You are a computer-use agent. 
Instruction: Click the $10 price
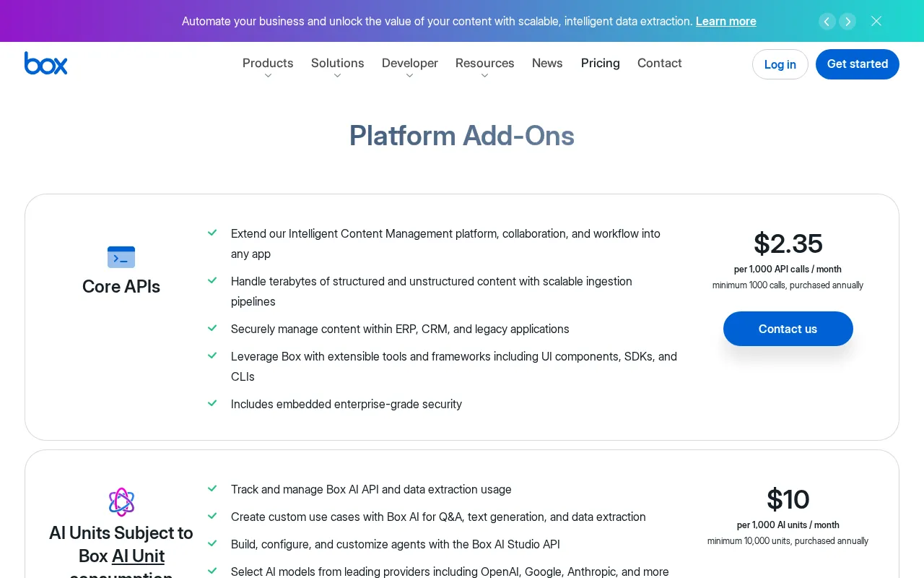click(788, 499)
